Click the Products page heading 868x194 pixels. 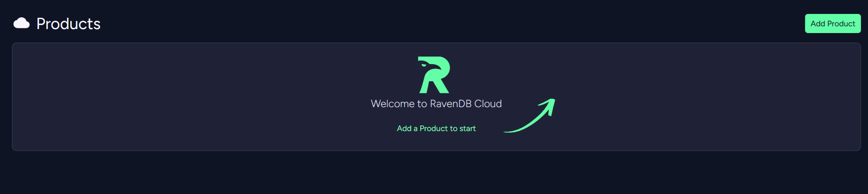click(68, 24)
